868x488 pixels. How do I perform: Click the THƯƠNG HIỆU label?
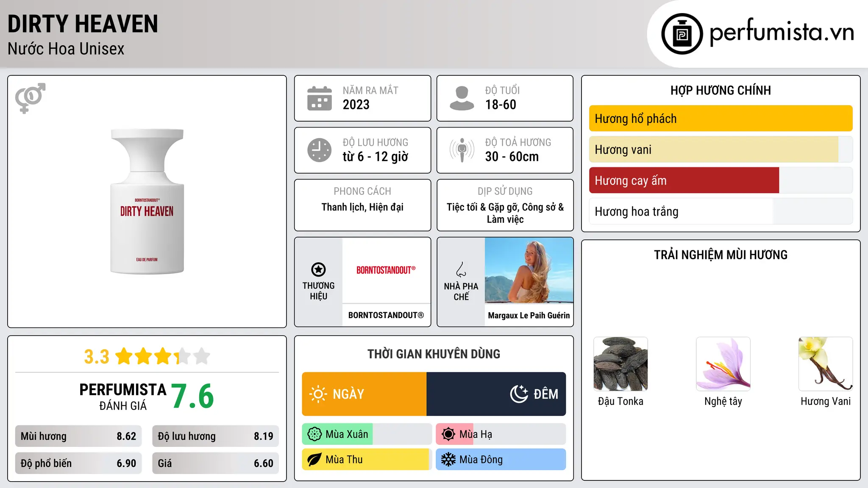click(318, 291)
